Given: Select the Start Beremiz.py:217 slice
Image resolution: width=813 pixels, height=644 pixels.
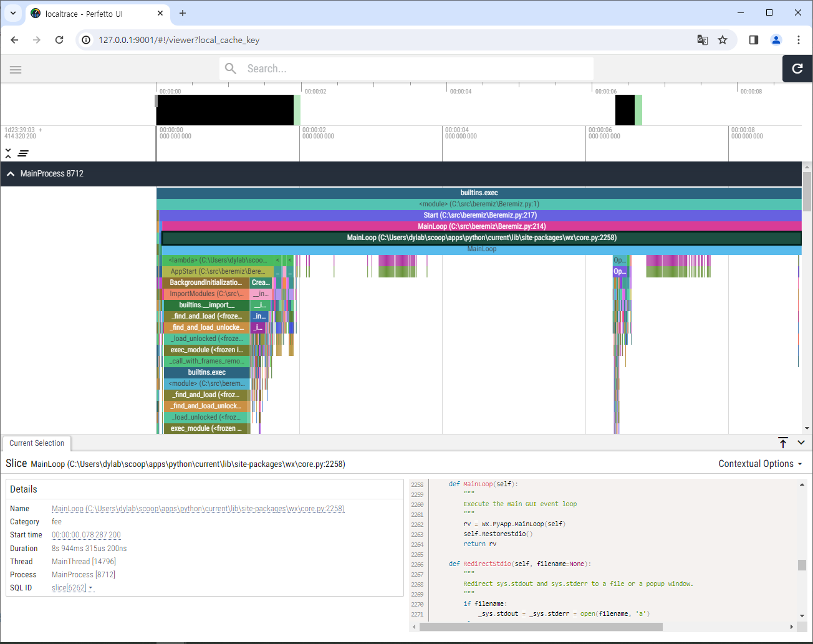Looking at the screenshot, I should [480, 216].
